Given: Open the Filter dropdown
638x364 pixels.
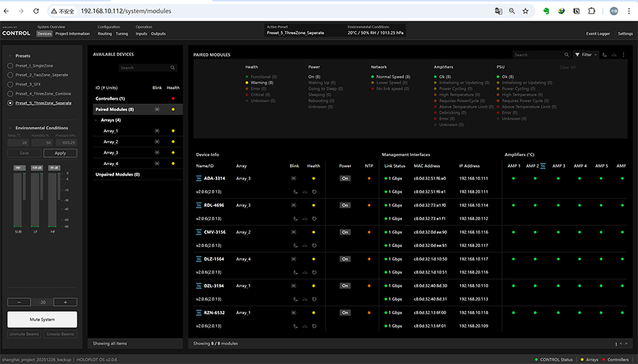Looking at the screenshot, I should tap(587, 55).
